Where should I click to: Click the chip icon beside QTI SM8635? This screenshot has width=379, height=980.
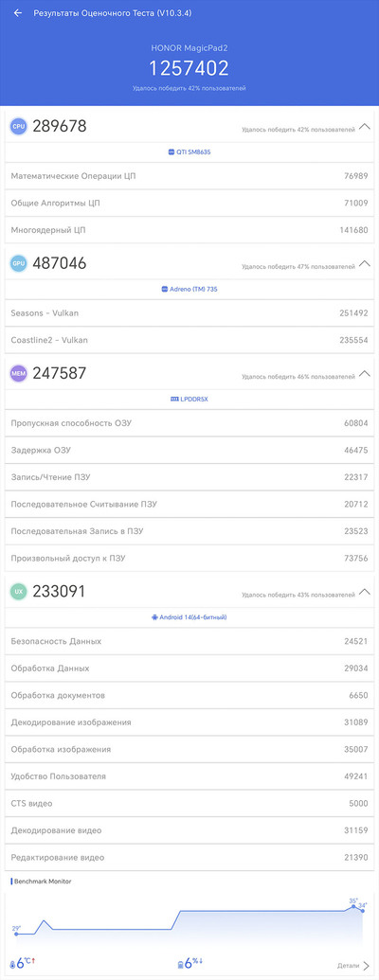click(171, 151)
